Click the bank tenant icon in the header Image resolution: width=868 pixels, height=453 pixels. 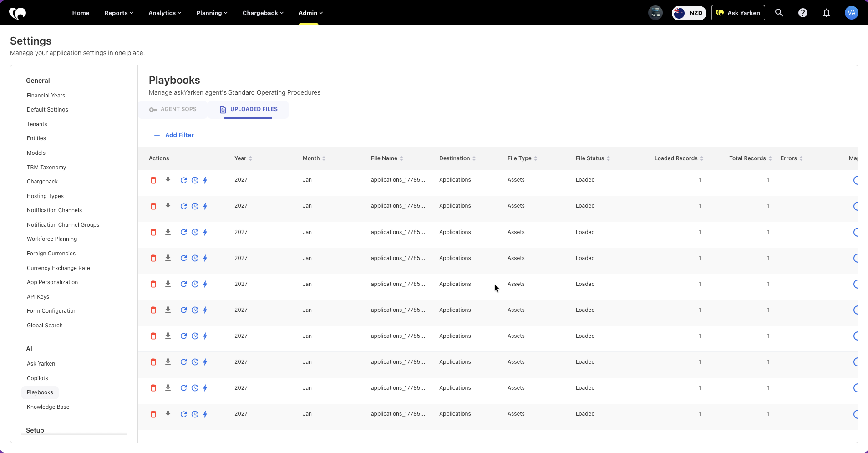[655, 13]
